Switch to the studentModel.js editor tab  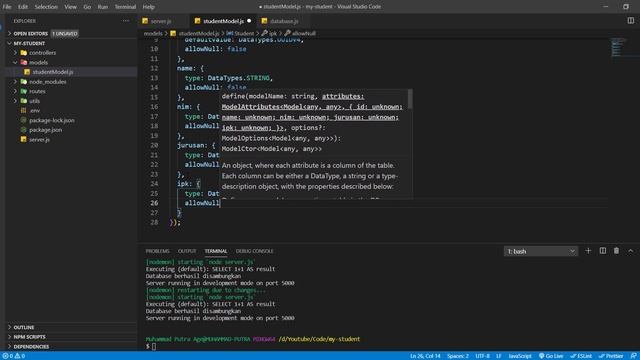point(223,21)
